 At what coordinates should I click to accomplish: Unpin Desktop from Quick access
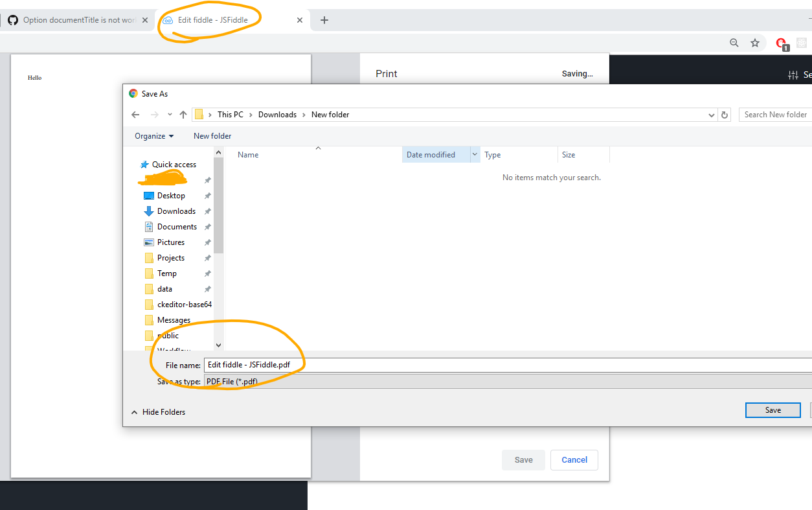[x=207, y=195]
